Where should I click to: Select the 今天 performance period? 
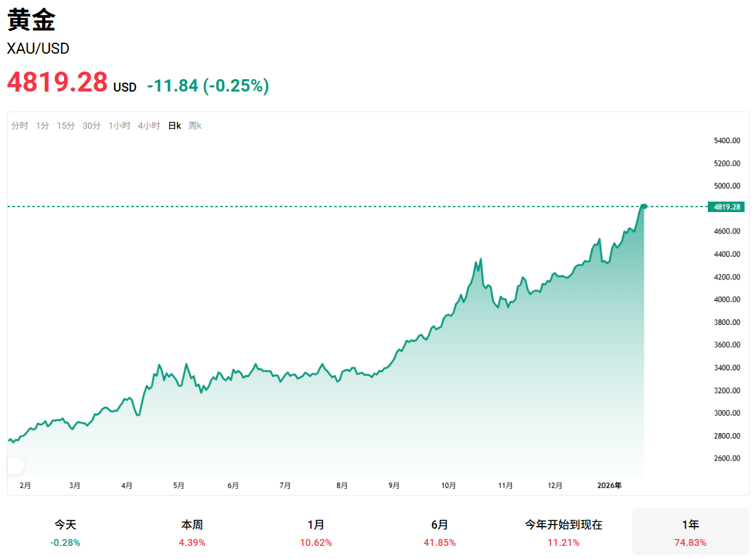pyautogui.click(x=67, y=530)
